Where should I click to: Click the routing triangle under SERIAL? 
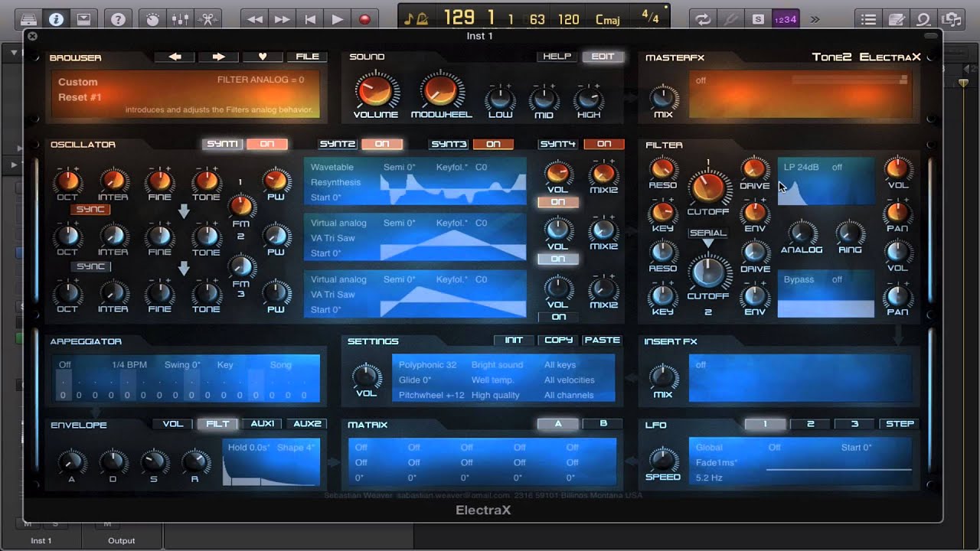(x=708, y=244)
